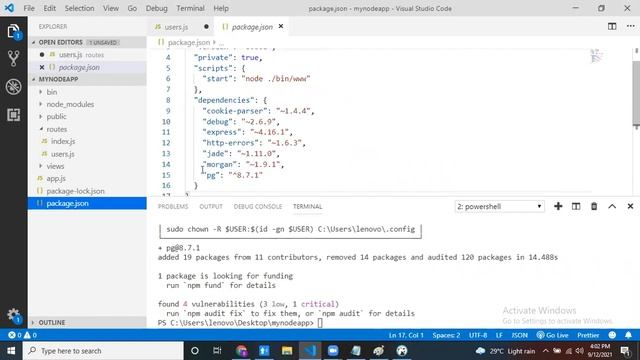Open the editor more actions menu
The height and width of the screenshot is (360, 640).
(x=630, y=27)
